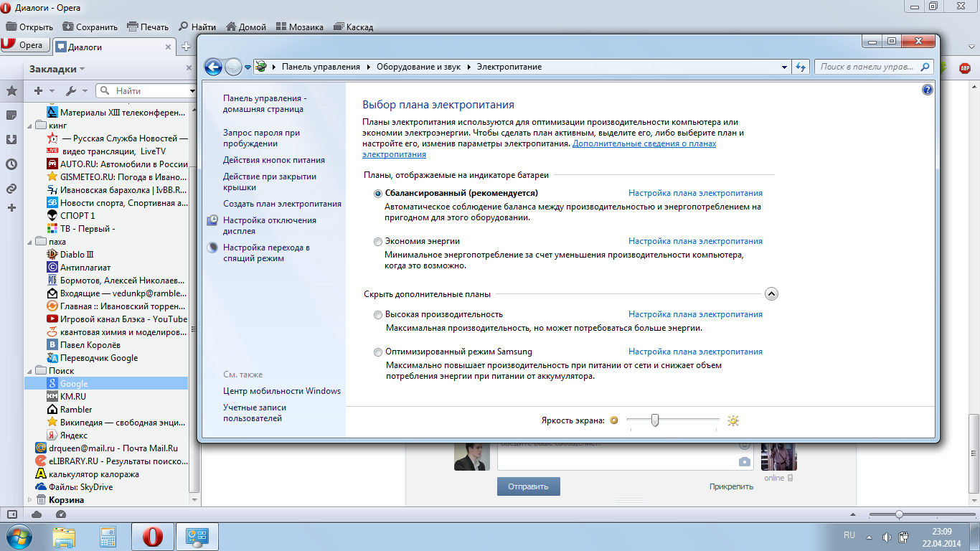The height and width of the screenshot is (551, 980).
Task: Click the volume speaker icon in system tray
Action: pos(887,537)
